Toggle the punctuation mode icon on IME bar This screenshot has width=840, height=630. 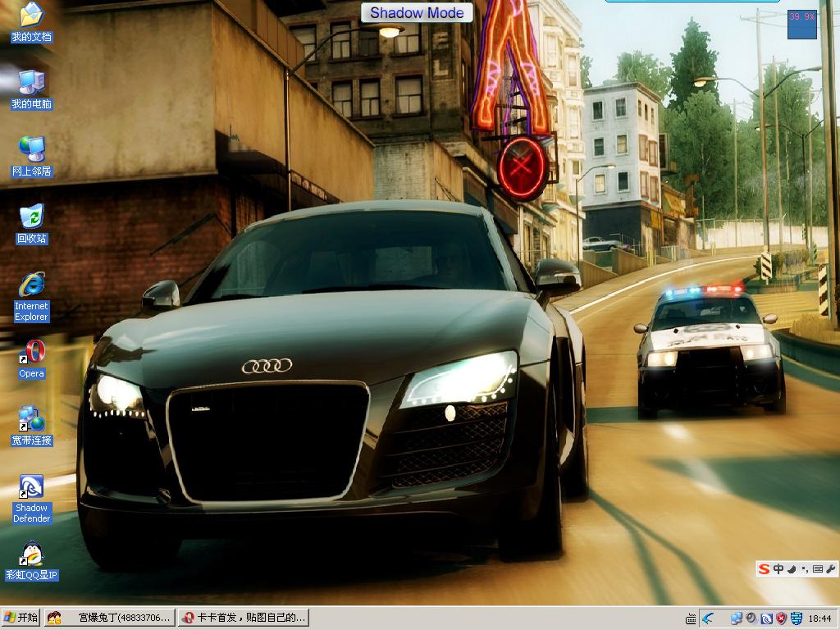point(805,569)
